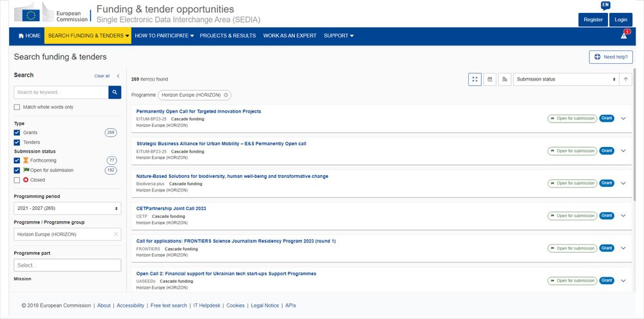Open the Programme part Select field
The height and width of the screenshot is (319, 644).
tap(68, 265)
